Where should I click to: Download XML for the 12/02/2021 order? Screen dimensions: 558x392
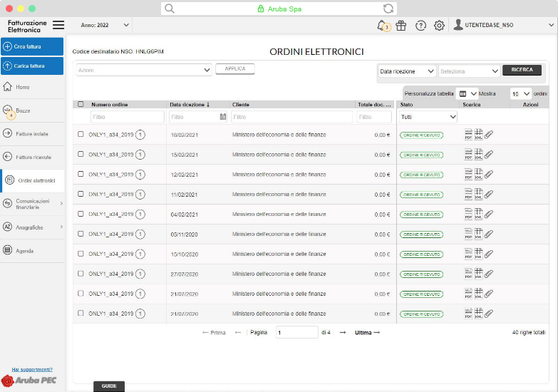coord(479,175)
